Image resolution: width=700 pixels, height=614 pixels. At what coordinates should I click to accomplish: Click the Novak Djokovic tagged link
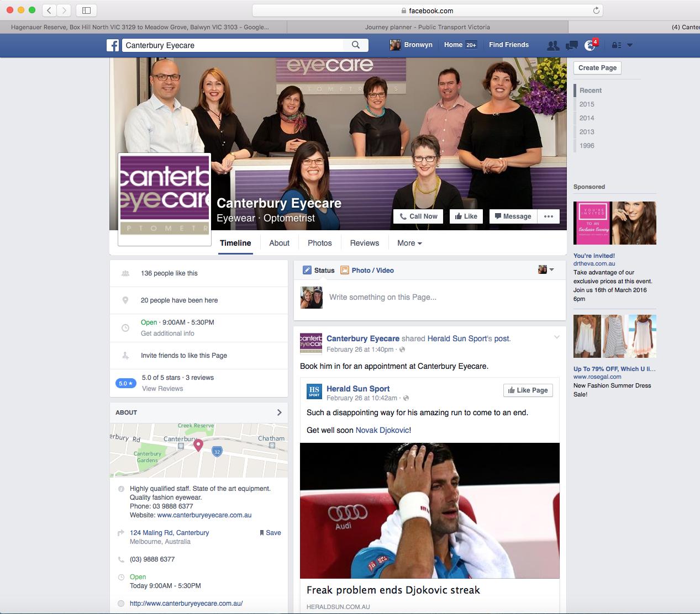[x=382, y=430]
